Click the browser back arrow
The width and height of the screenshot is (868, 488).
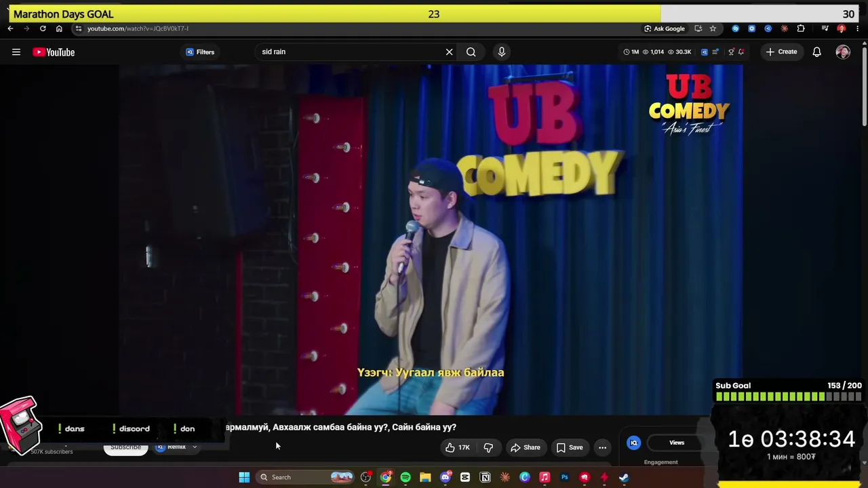click(x=10, y=28)
